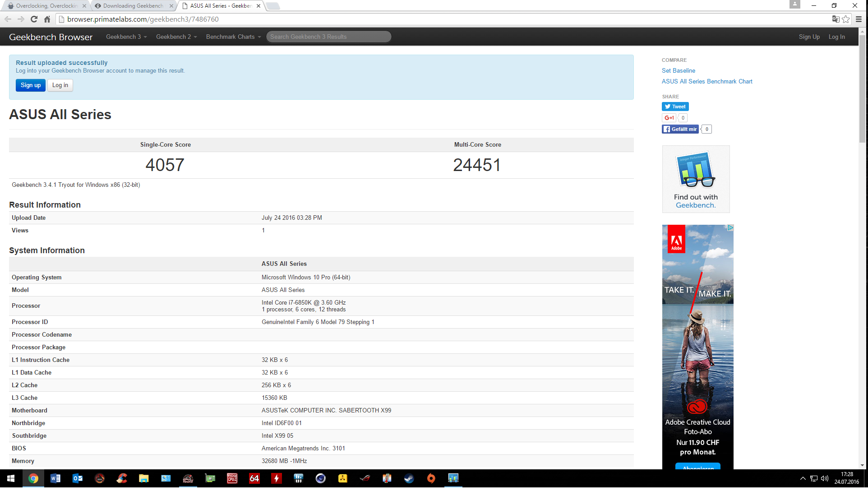Click the browser address bar URL
This screenshot has width=868, height=491.
(x=143, y=19)
